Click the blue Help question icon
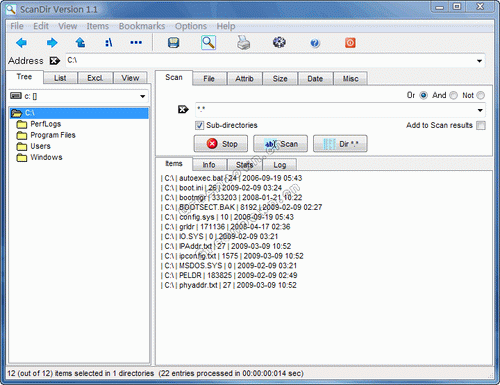This screenshot has width=500, height=385. click(315, 43)
